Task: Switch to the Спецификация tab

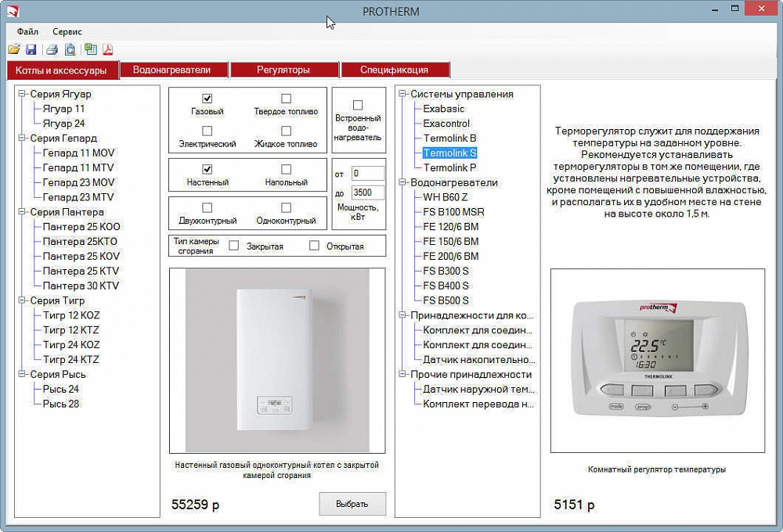Action: [x=394, y=70]
